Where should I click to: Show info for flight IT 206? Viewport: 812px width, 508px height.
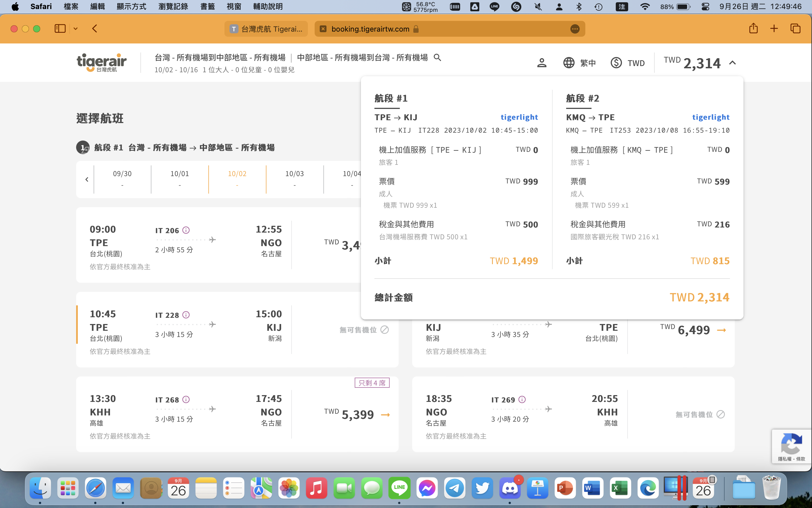click(186, 230)
